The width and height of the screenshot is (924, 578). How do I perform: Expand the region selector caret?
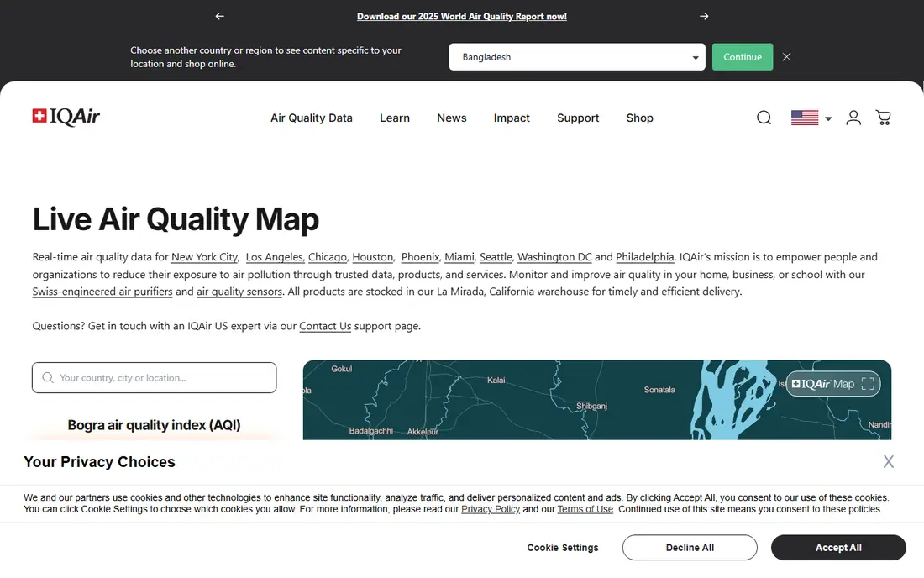click(x=828, y=118)
